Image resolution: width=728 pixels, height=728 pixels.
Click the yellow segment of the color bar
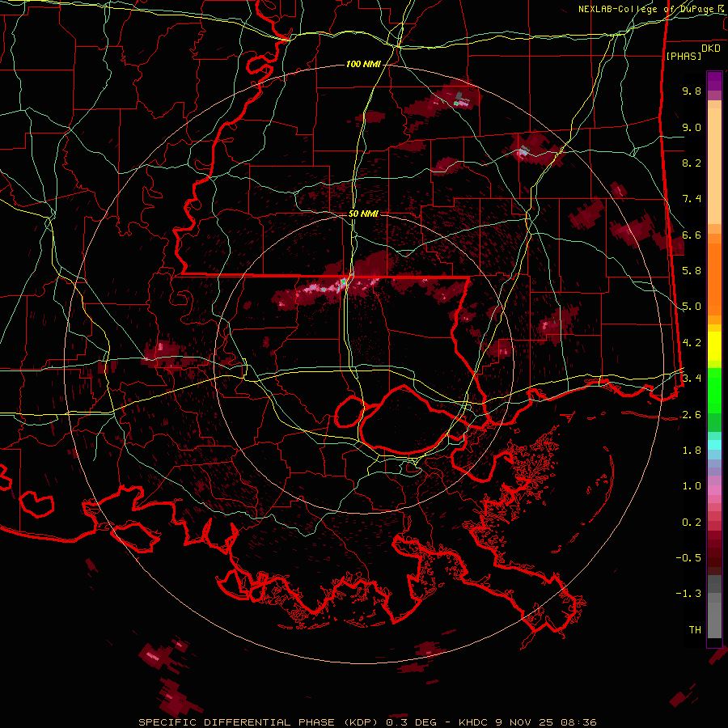point(714,346)
